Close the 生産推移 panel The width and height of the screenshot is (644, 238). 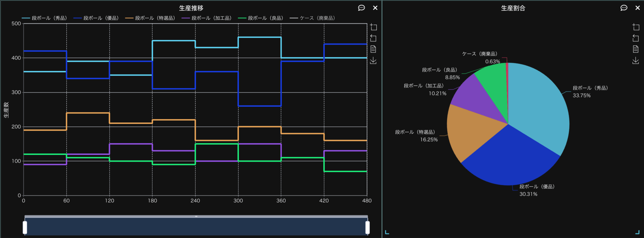375,8
